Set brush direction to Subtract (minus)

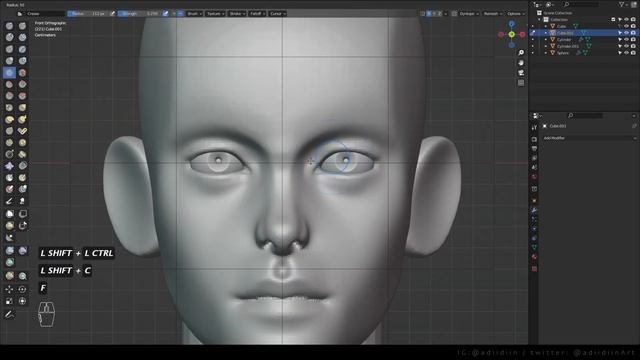click(180, 13)
